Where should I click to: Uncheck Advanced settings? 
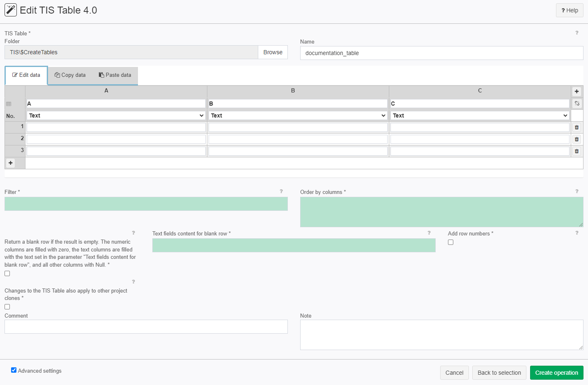click(x=14, y=370)
